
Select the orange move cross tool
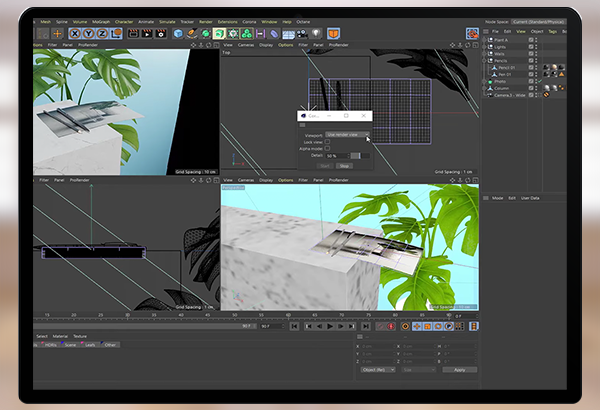pos(57,34)
